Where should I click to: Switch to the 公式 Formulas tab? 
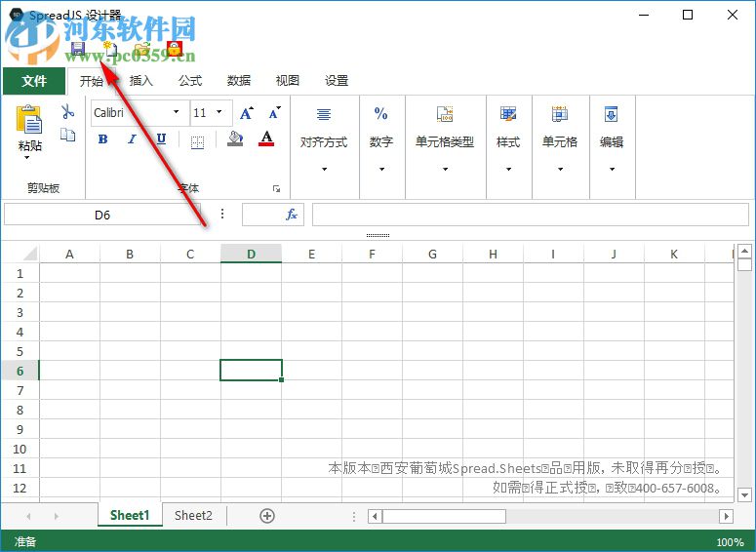pyautogui.click(x=190, y=81)
